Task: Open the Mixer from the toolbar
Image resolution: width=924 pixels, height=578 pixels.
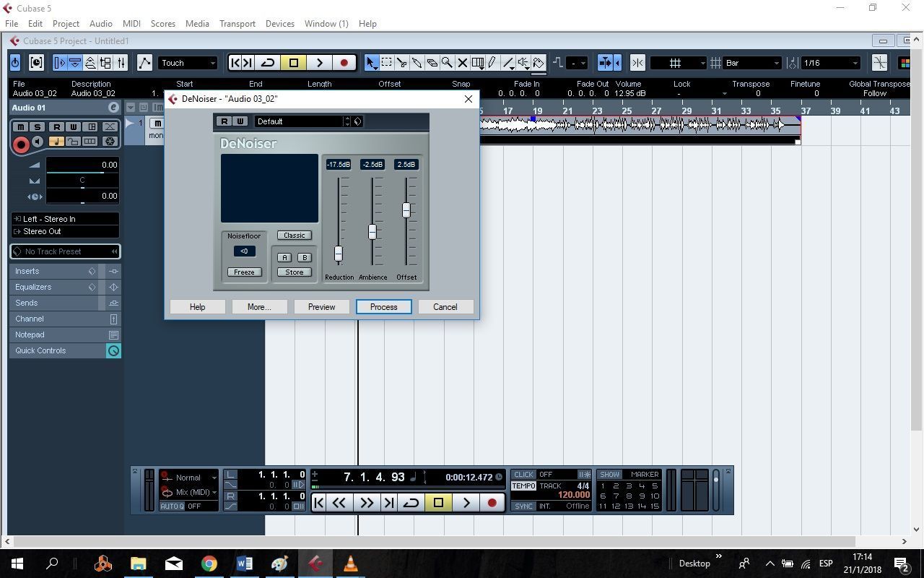Action: pos(121,63)
